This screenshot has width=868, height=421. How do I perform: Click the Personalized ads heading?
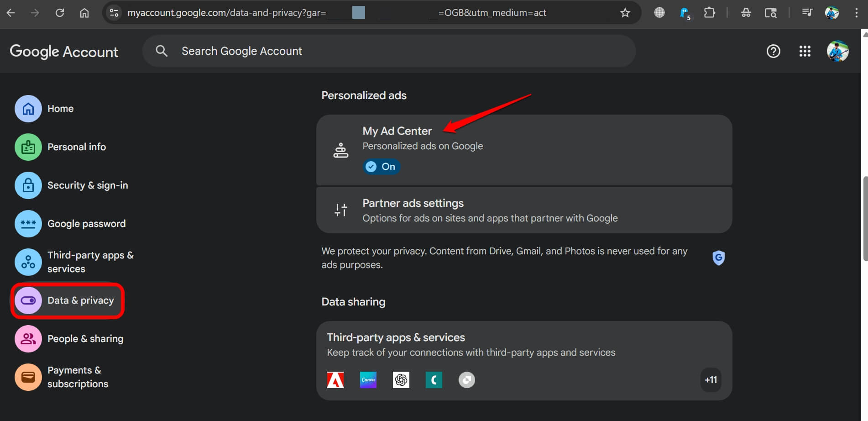(364, 95)
